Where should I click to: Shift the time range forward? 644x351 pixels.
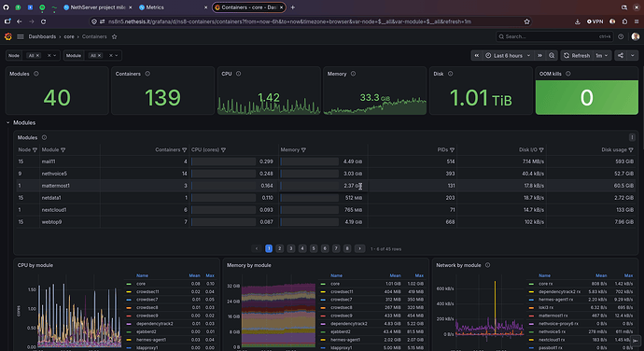pos(540,55)
